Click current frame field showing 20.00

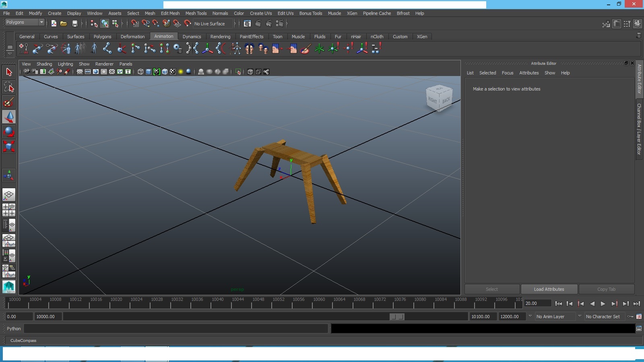point(537,303)
